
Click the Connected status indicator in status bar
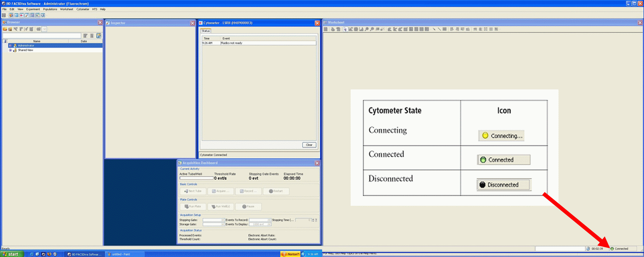619,249
